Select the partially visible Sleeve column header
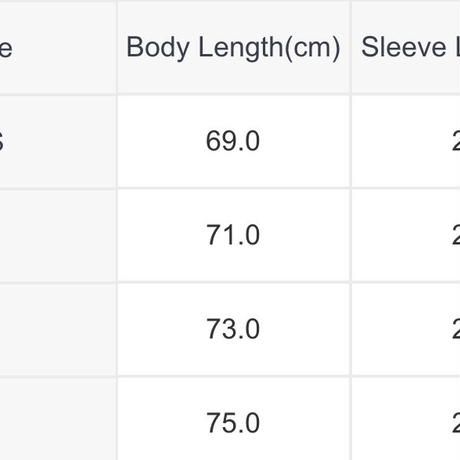This screenshot has width=460, height=460. (406, 48)
